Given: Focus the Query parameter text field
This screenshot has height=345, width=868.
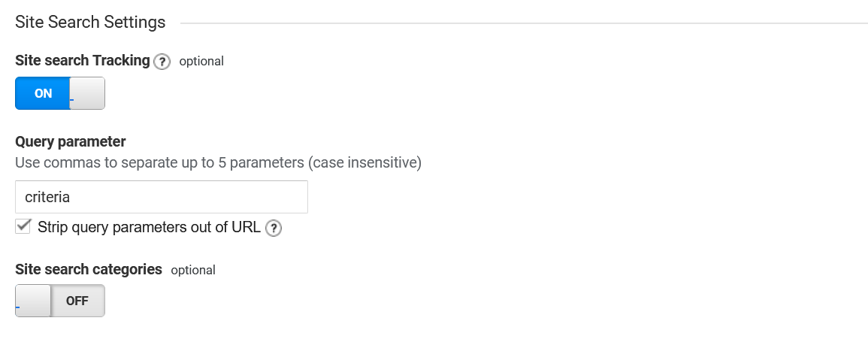Looking at the screenshot, I should pyautogui.click(x=162, y=197).
